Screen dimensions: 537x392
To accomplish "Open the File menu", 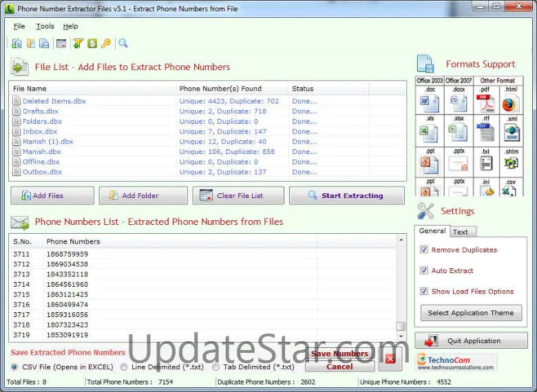I will point(19,26).
